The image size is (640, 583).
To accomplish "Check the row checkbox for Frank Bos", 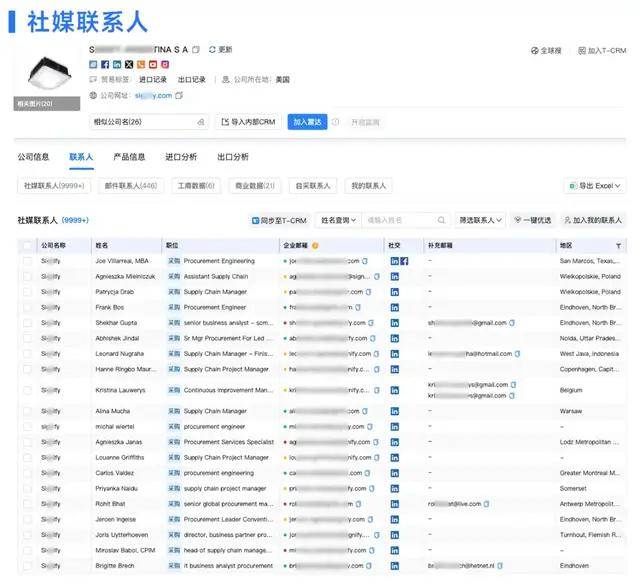I will click(27, 307).
